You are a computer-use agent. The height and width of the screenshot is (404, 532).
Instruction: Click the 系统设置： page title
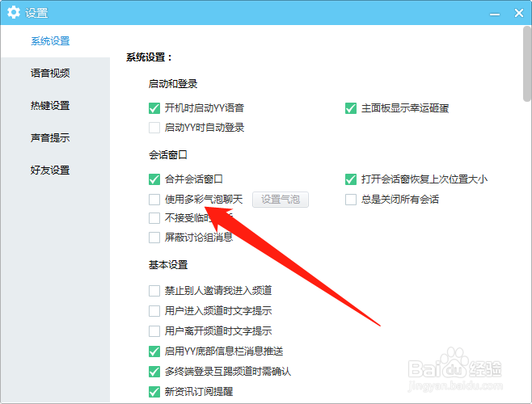(x=150, y=57)
